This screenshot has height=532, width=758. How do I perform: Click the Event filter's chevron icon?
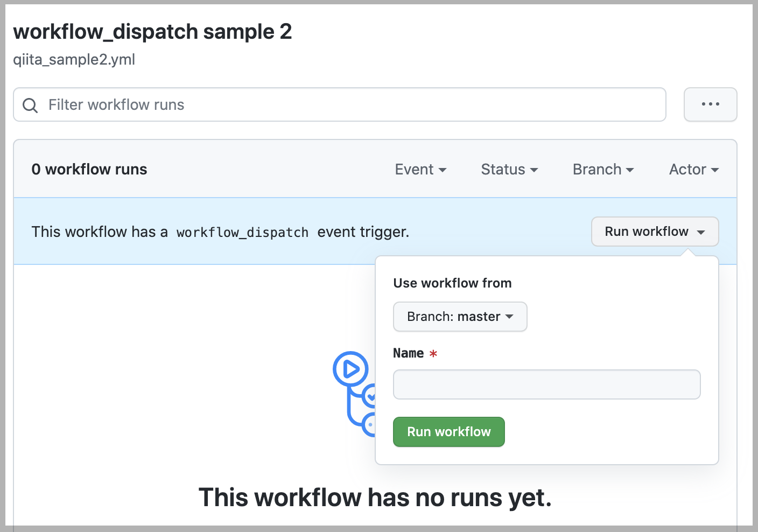(x=443, y=170)
